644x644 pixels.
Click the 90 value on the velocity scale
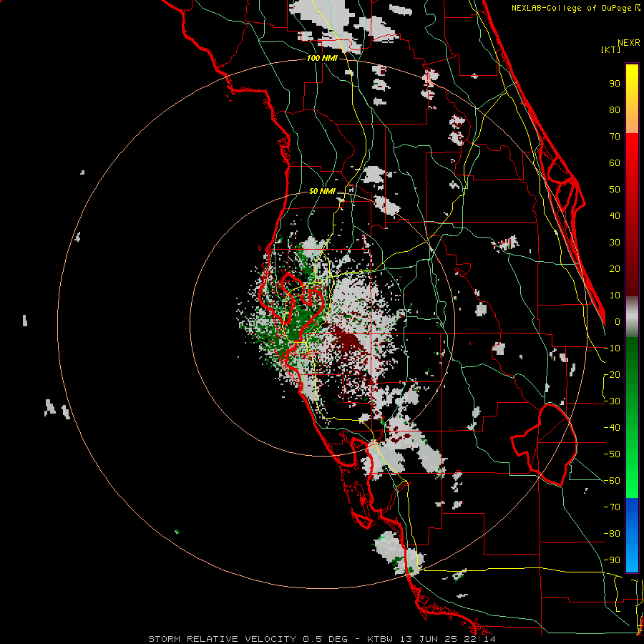point(615,84)
